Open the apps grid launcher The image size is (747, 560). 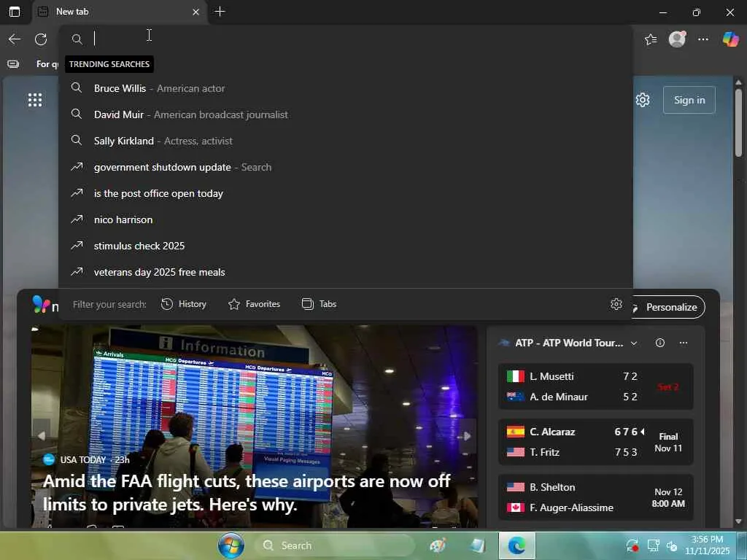coord(35,100)
